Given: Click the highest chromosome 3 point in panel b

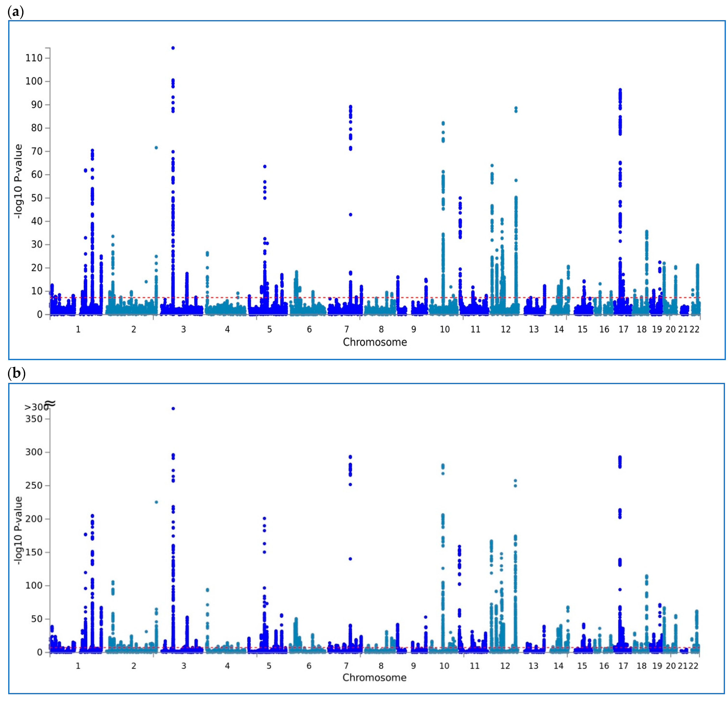Looking at the screenshot, I should click(173, 409).
